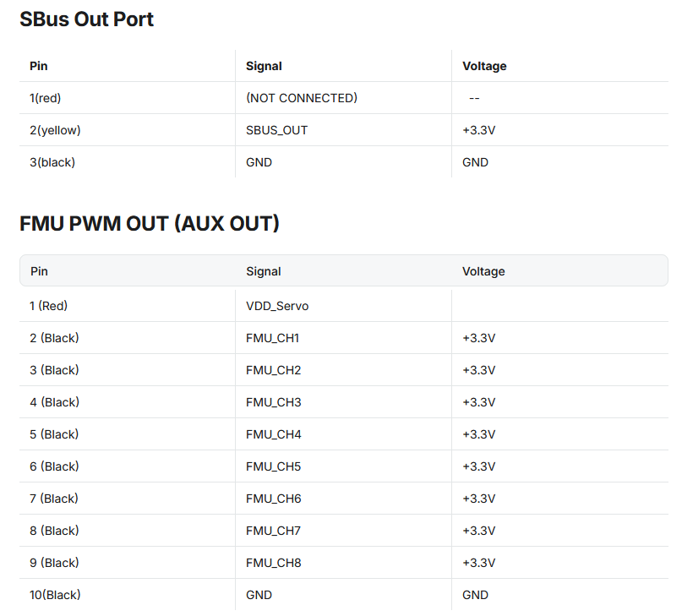
Task: Click Voltage header in SBus Out table
Action: (x=484, y=66)
